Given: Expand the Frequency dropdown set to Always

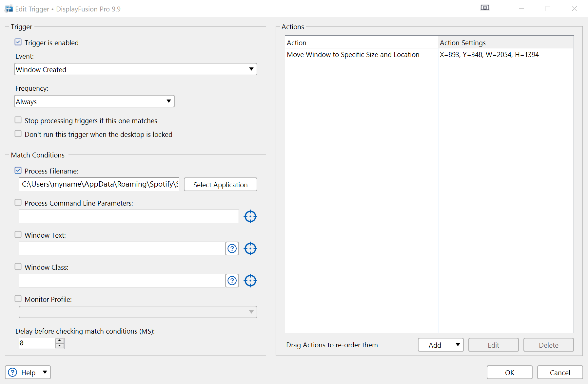Looking at the screenshot, I should 94,101.
